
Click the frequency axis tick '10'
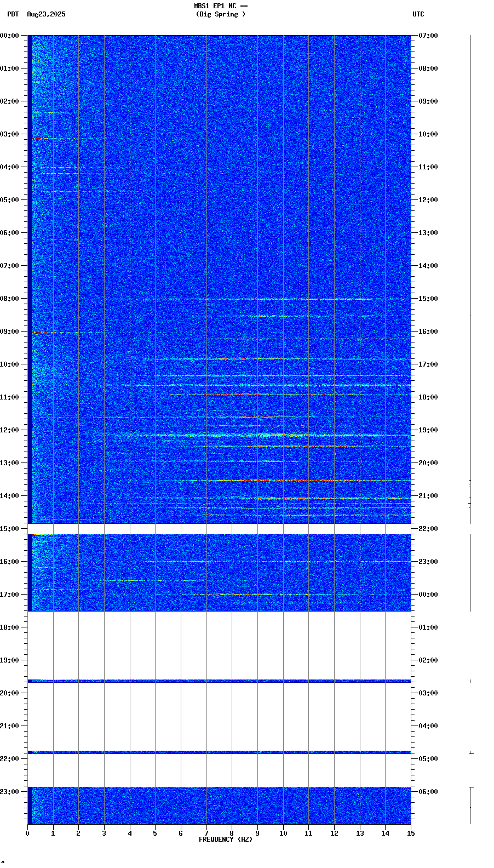tap(283, 833)
